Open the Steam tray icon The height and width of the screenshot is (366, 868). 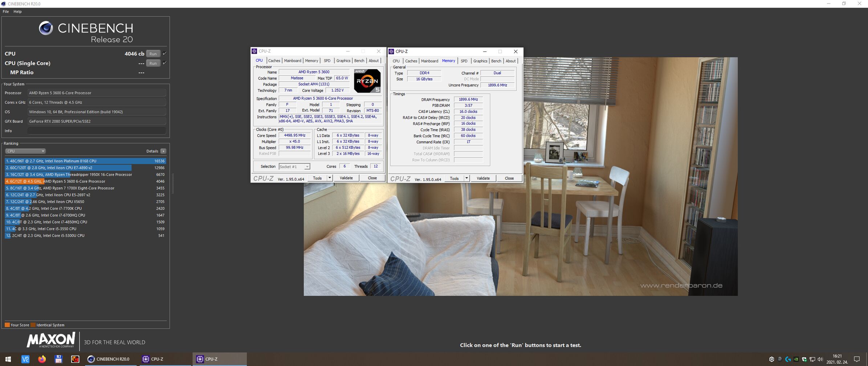[779, 359]
